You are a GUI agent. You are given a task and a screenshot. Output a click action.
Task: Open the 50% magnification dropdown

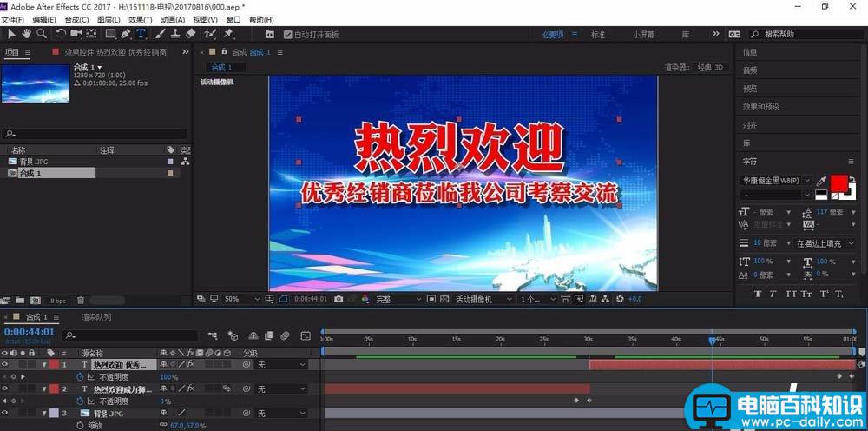coord(241,299)
